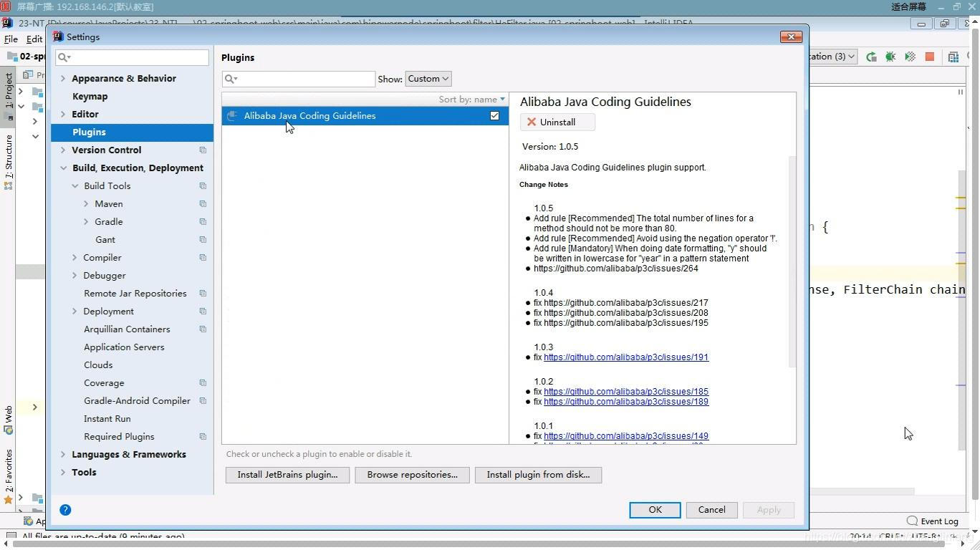Open the Sort by name dropdown
980x550 pixels.
[471, 100]
